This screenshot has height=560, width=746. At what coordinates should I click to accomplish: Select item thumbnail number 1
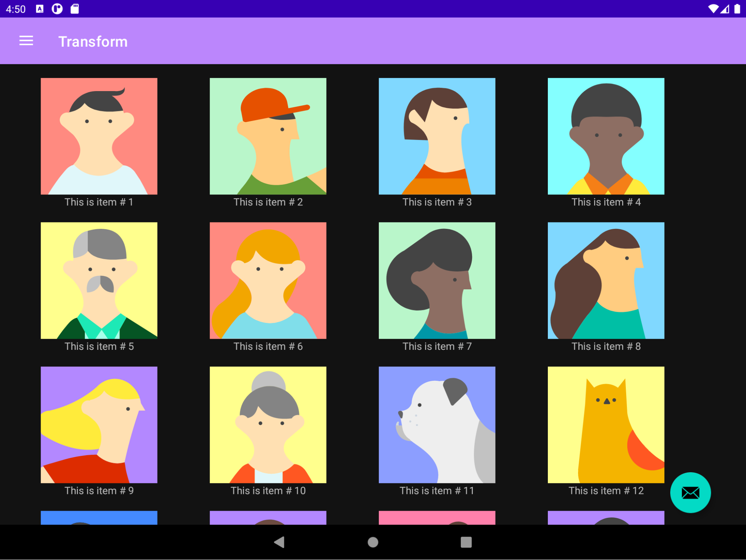(x=99, y=136)
